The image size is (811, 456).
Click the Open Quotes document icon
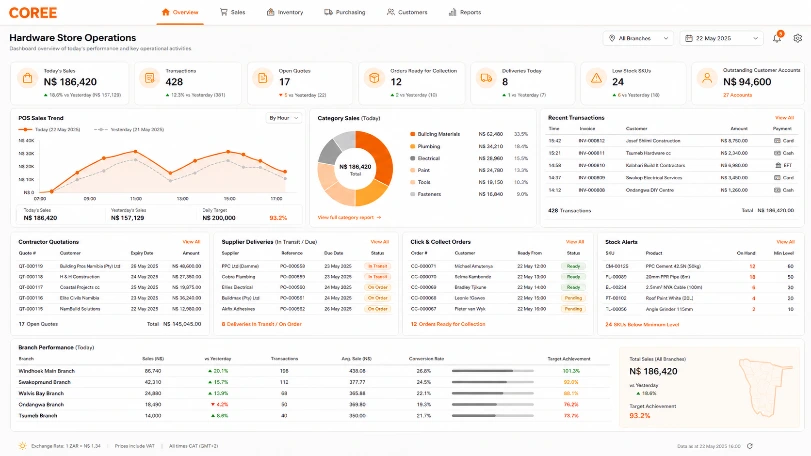(x=262, y=78)
